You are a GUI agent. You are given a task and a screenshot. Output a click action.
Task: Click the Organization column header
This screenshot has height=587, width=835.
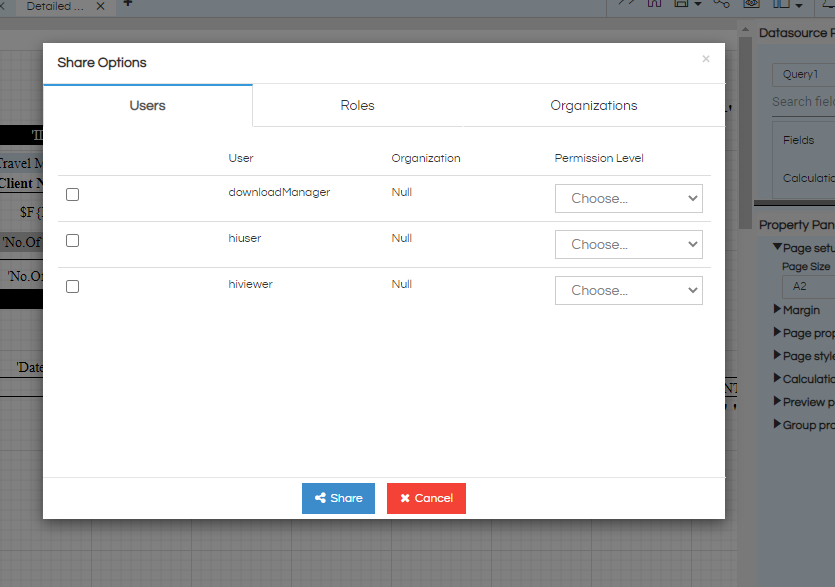click(425, 158)
